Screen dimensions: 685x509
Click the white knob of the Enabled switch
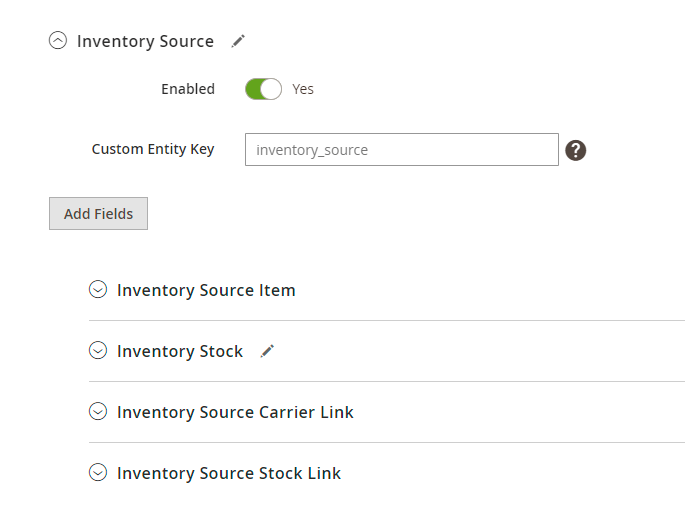point(272,89)
